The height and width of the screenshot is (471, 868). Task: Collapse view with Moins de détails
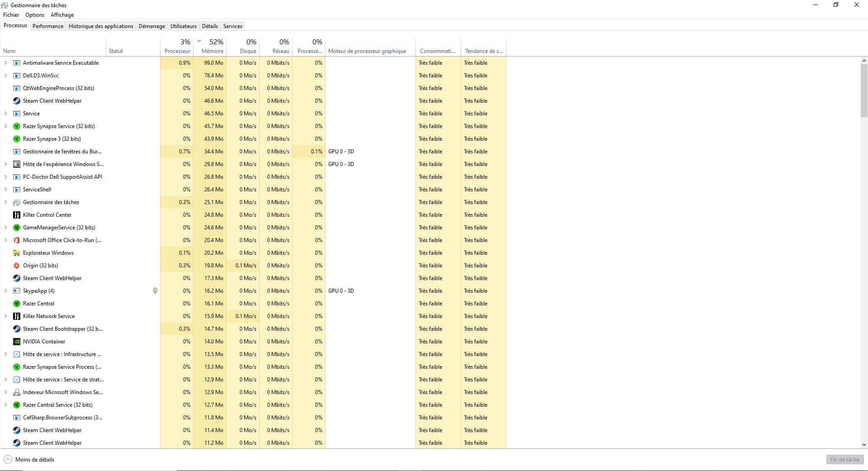[29, 460]
